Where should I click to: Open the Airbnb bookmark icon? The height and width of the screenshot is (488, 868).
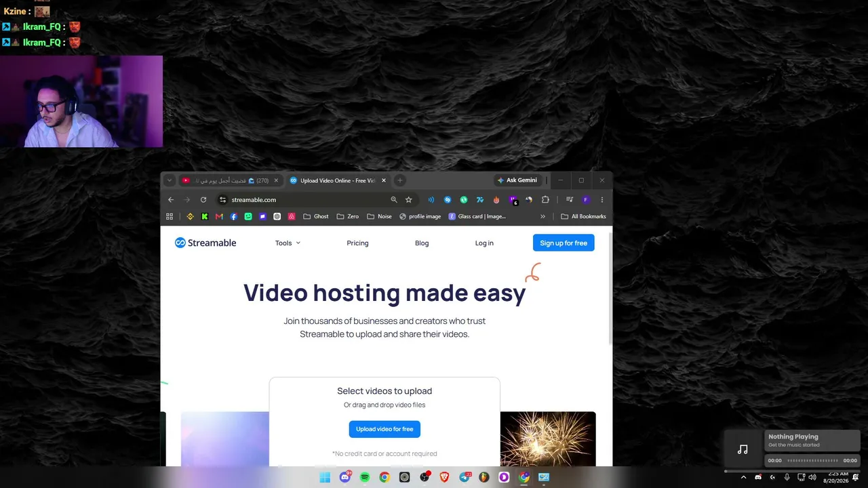pyautogui.click(x=292, y=216)
